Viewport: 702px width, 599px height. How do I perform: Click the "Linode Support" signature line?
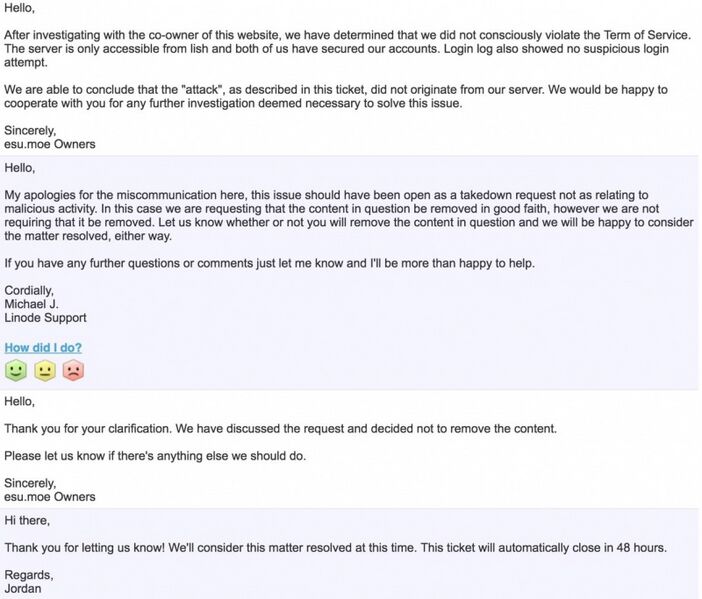click(45, 317)
